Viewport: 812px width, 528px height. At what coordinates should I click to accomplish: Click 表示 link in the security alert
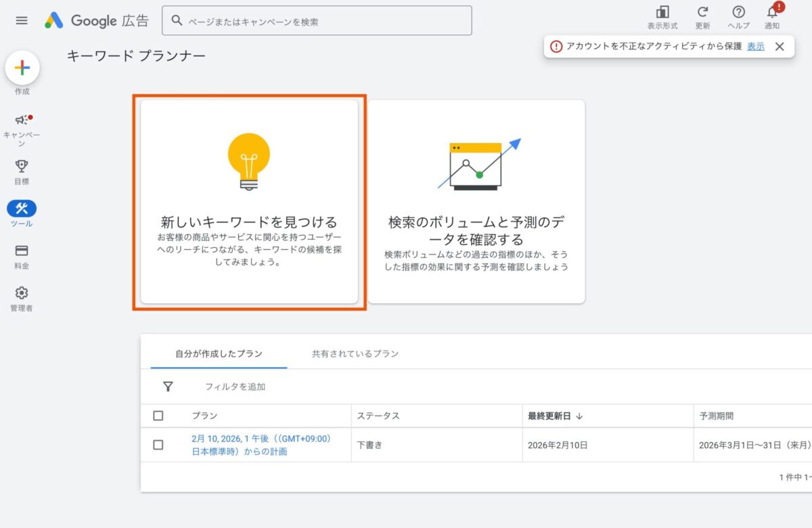point(756,46)
